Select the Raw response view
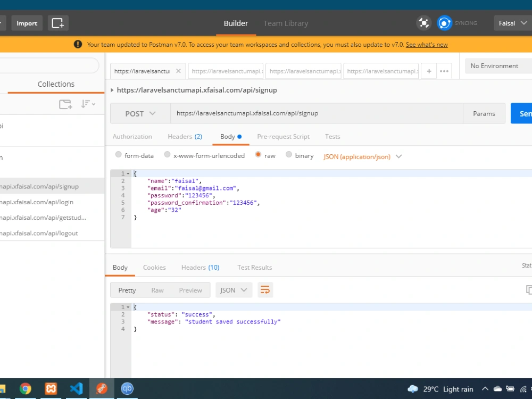The width and height of the screenshot is (532, 399). click(157, 290)
